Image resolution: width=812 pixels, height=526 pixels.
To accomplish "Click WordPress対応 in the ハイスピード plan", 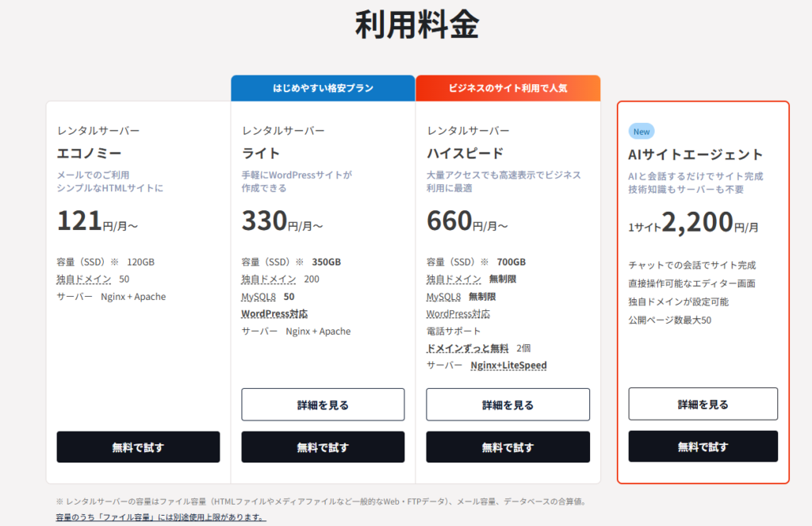I will point(459,314).
